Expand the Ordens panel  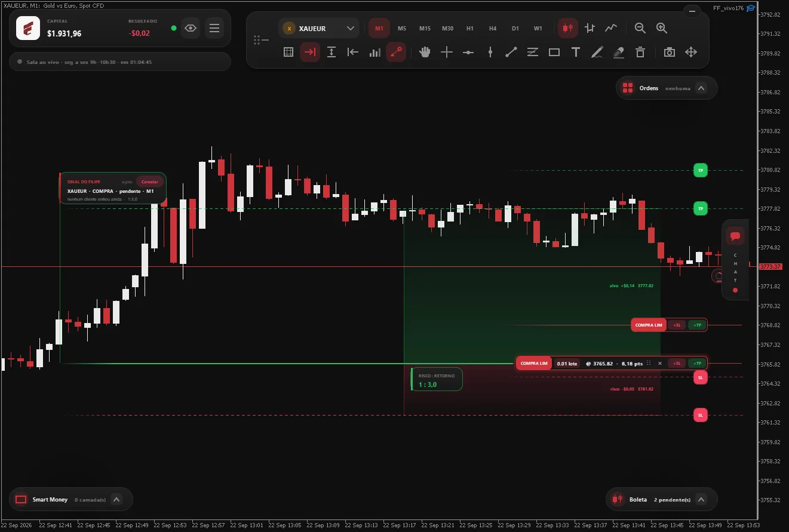pyautogui.click(x=701, y=88)
